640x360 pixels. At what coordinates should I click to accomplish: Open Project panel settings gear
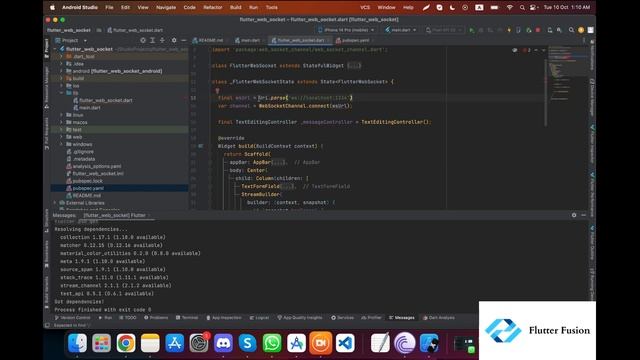[x=174, y=40]
